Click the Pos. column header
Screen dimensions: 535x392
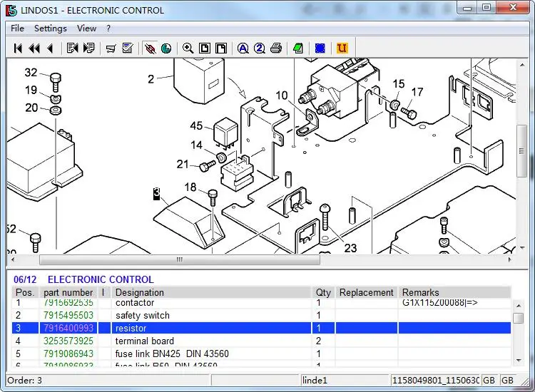click(x=25, y=292)
